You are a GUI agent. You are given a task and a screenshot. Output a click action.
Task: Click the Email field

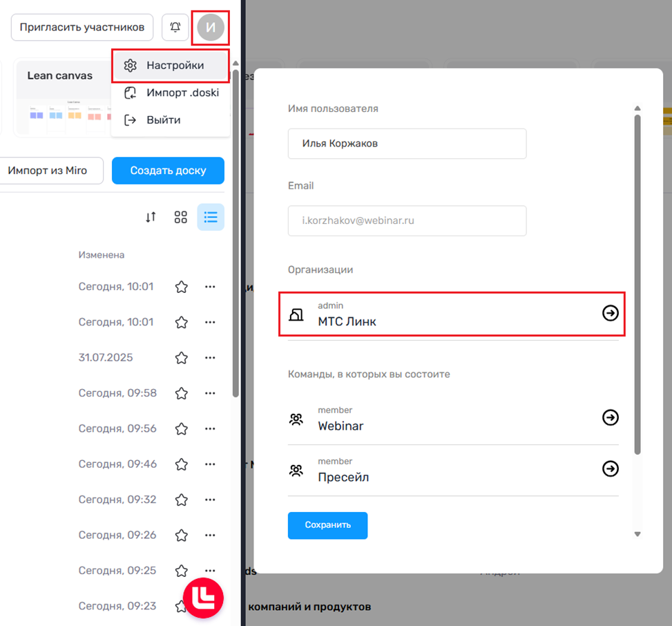click(x=407, y=221)
